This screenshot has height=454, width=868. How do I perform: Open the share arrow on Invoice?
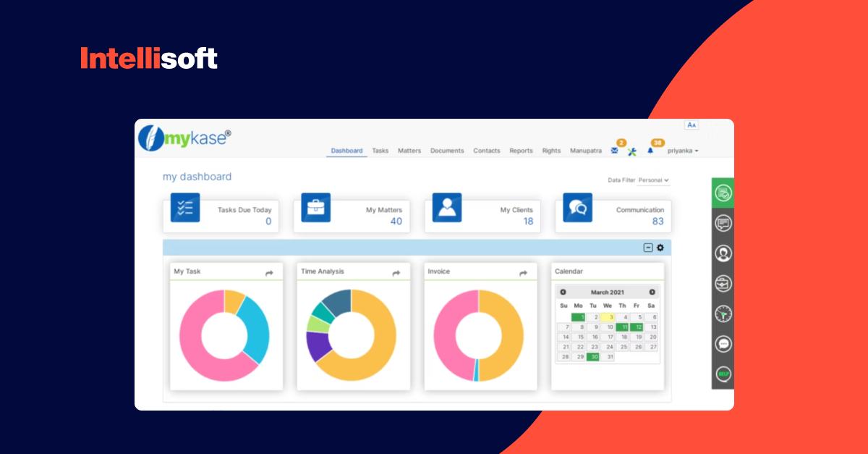523,273
